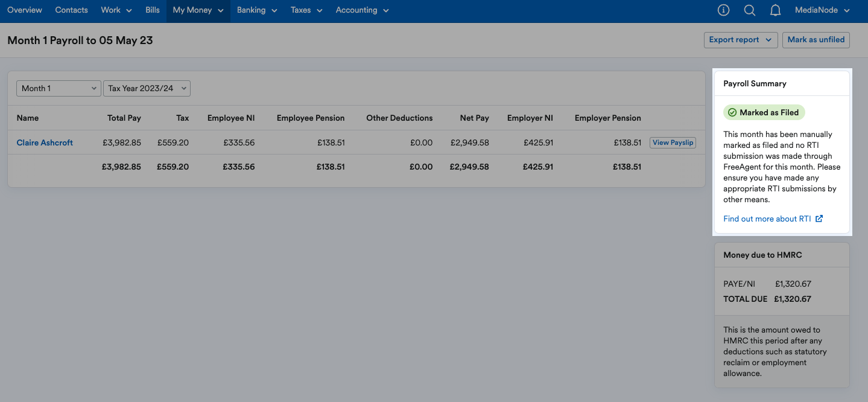Select Claire's £559.20 tax value
Image resolution: width=868 pixels, height=402 pixels.
point(173,143)
